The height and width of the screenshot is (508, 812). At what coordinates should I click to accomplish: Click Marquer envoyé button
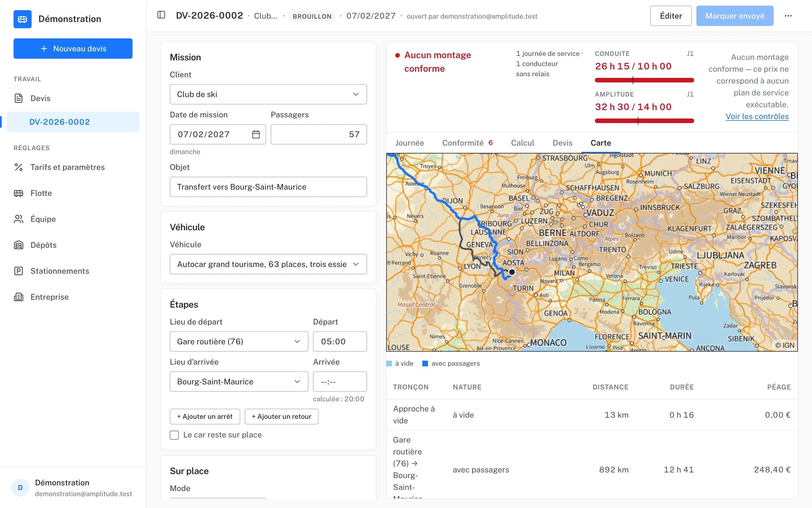735,16
